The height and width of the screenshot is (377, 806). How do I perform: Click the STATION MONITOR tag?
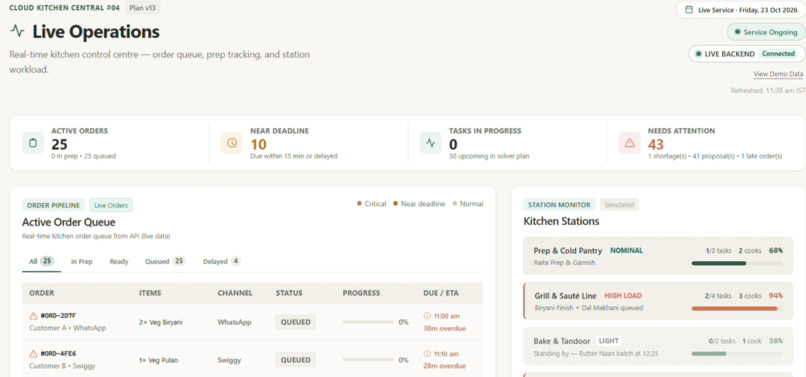point(559,205)
